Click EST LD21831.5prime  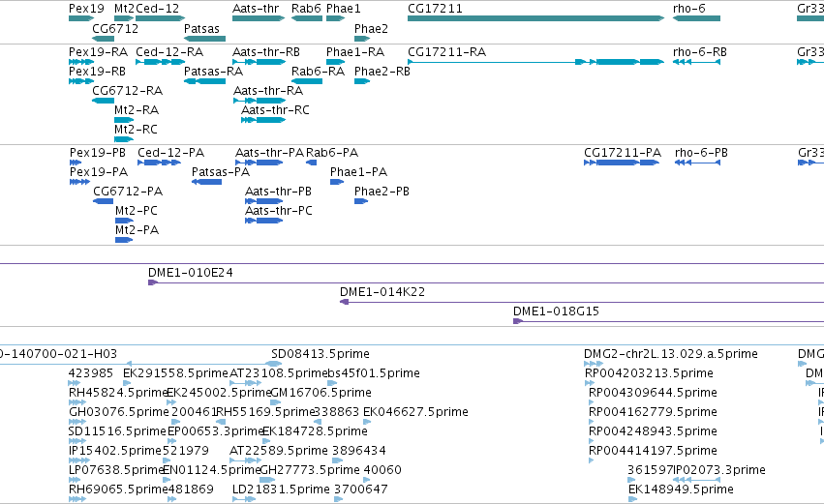[281, 489]
